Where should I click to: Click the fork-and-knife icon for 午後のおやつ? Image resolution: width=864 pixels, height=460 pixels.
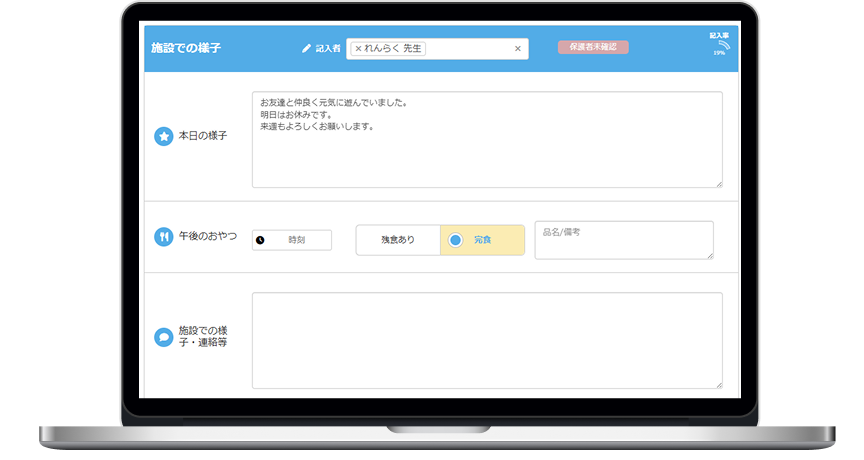point(164,237)
